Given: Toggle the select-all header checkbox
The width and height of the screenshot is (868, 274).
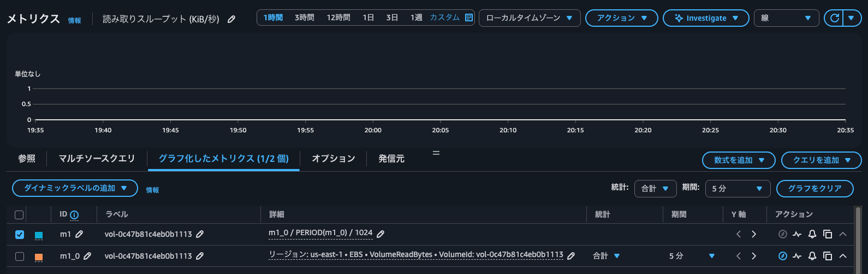Looking at the screenshot, I should (19, 215).
